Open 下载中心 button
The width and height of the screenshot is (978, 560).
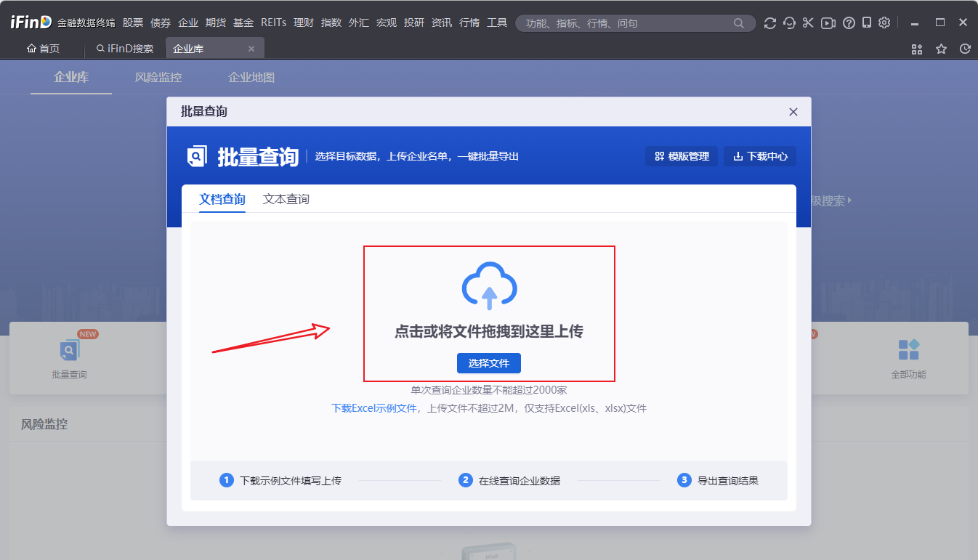759,156
